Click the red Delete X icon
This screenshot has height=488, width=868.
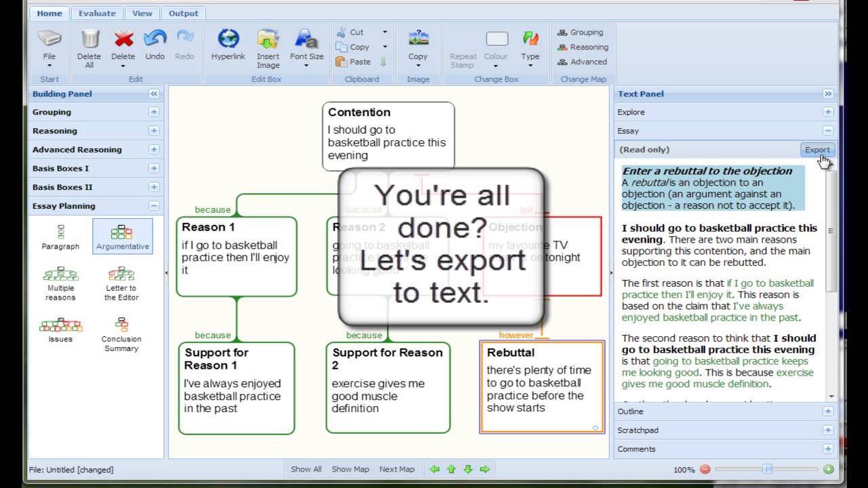123,39
